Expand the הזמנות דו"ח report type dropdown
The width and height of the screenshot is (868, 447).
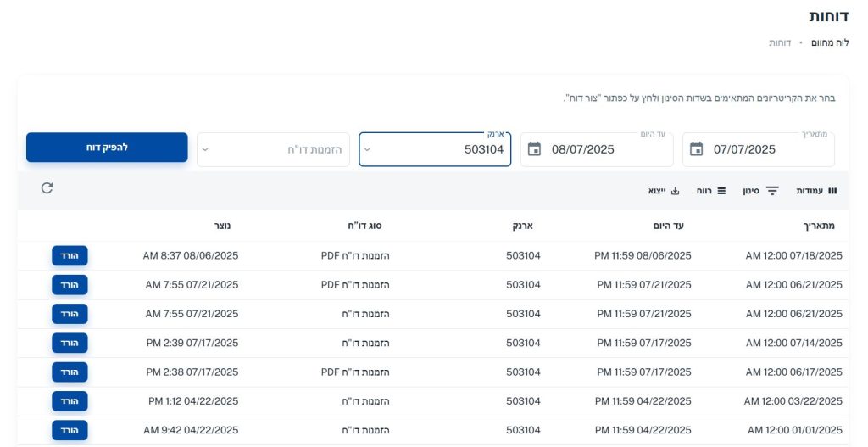click(205, 149)
